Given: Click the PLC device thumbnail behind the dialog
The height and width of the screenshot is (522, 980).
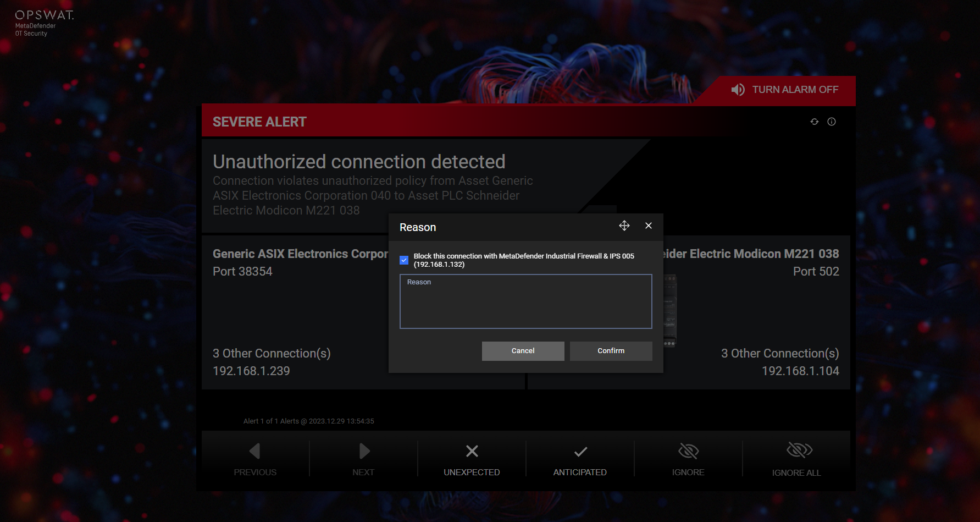Looking at the screenshot, I should [x=669, y=311].
